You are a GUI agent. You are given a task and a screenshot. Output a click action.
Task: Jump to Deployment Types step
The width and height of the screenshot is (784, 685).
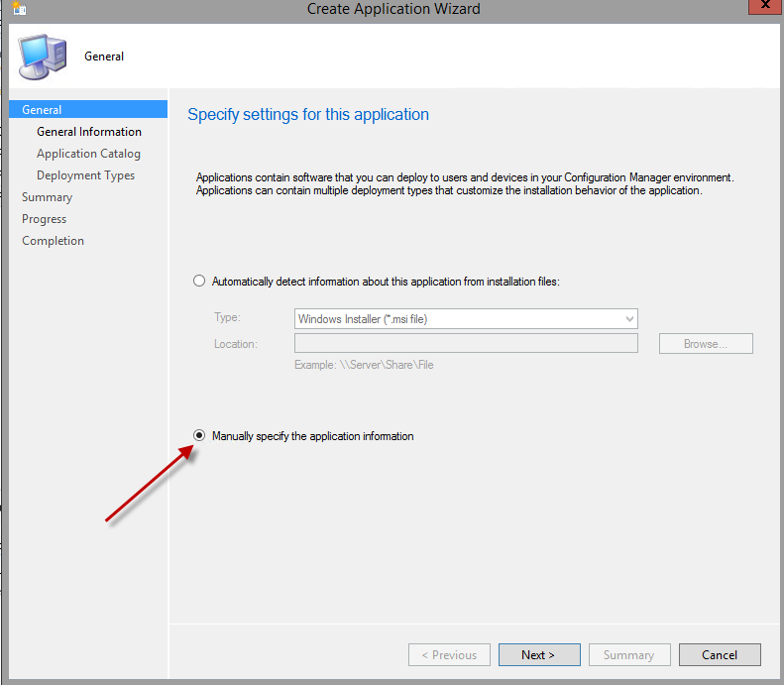(x=85, y=175)
